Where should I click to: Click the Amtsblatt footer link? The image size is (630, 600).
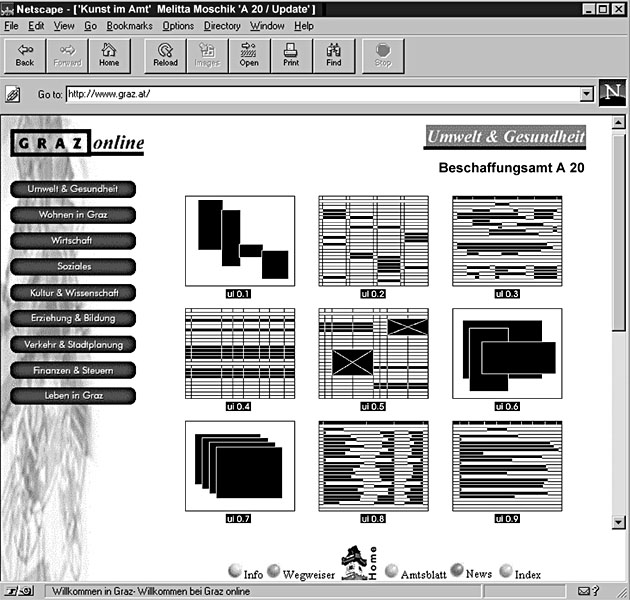(423, 575)
